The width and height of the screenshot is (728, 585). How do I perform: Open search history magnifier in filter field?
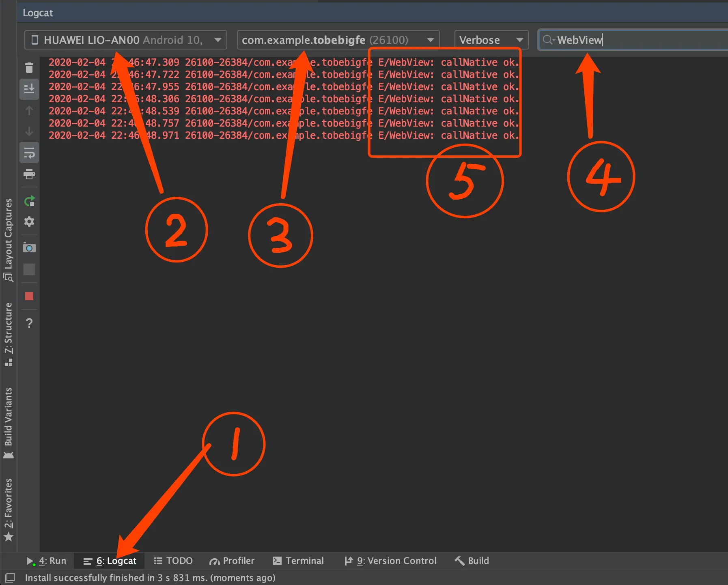tap(549, 40)
